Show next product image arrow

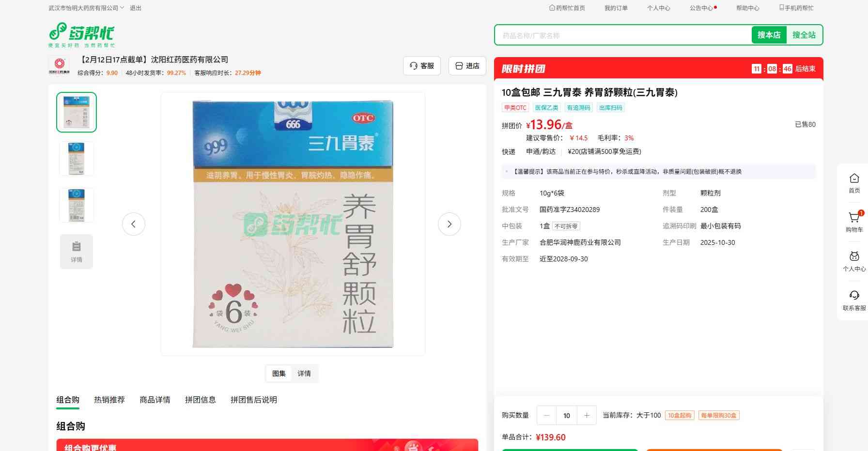449,224
